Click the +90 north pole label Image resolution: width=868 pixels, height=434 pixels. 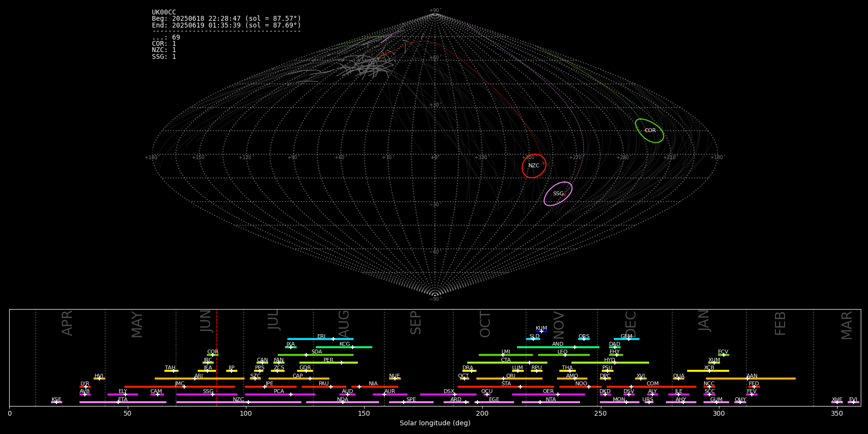(434, 11)
